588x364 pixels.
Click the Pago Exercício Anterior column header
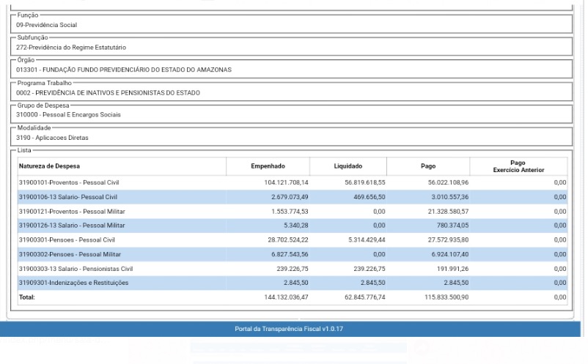pyautogui.click(x=518, y=166)
